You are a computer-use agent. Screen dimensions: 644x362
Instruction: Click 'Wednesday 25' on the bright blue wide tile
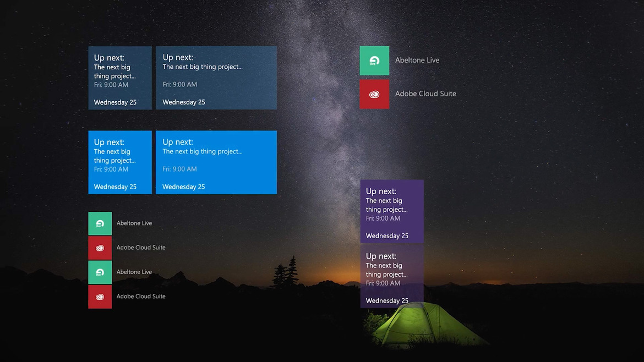[184, 187]
